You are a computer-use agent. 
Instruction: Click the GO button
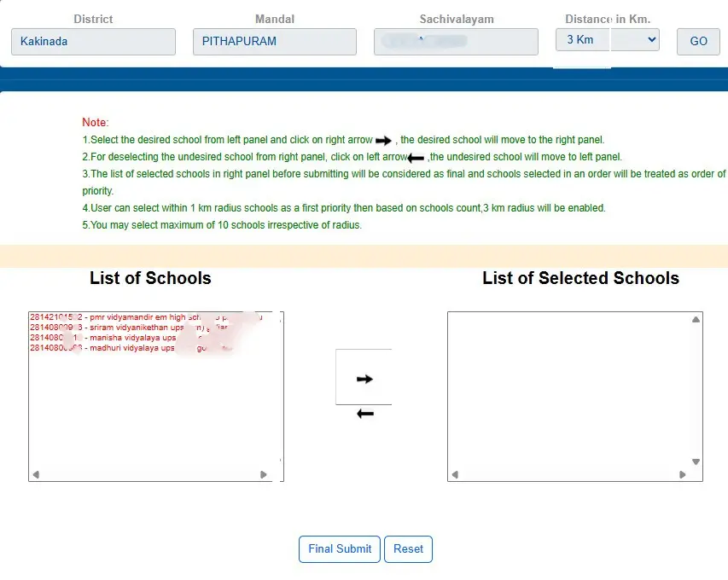click(x=698, y=41)
